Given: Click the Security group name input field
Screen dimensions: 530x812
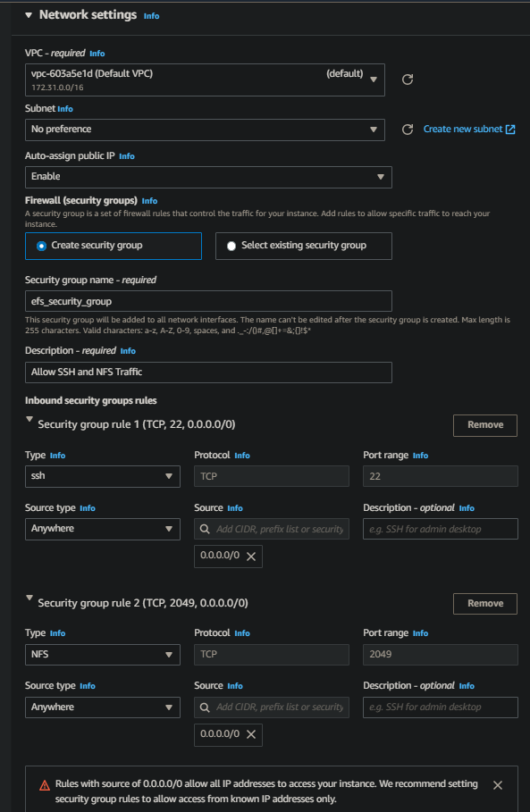Looking at the screenshot, I should pos(208,301).
